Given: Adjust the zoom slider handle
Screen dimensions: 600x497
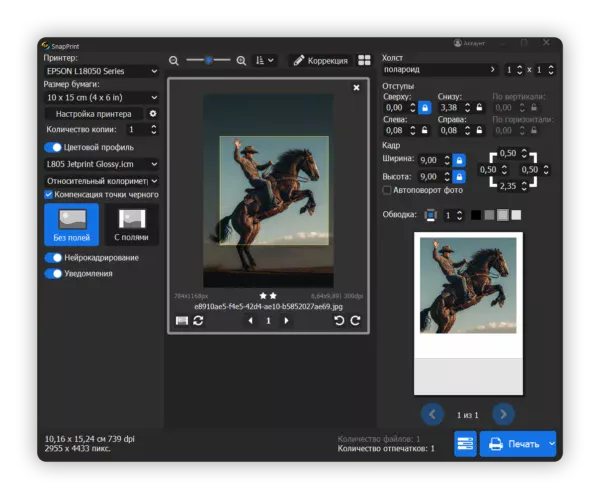Looking at the screenshot, I should point(208,60).
